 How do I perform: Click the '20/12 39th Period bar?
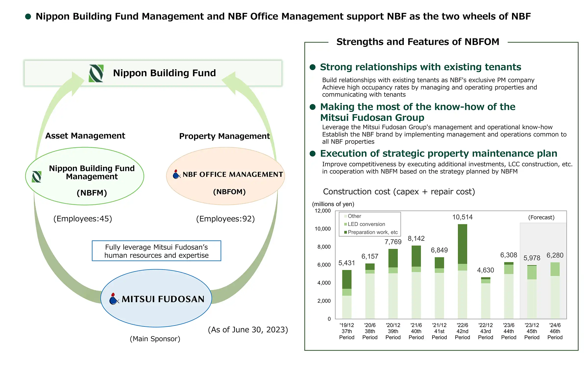tap(393, 284)
